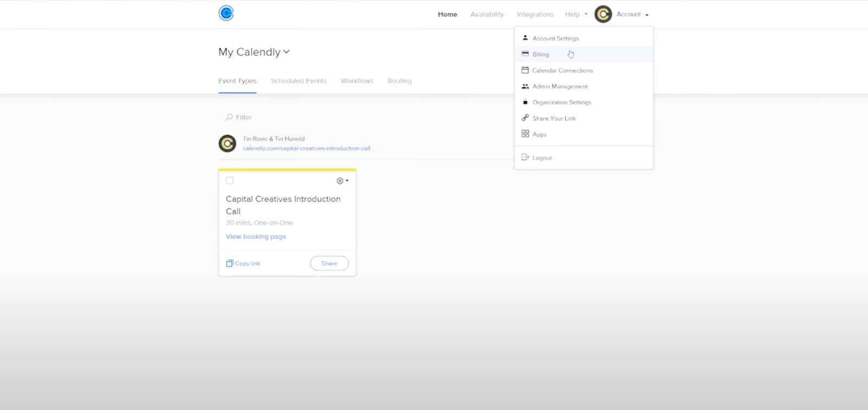Open the gear settings menu on event card
868x410 pixels.
(x=342, y=181)
